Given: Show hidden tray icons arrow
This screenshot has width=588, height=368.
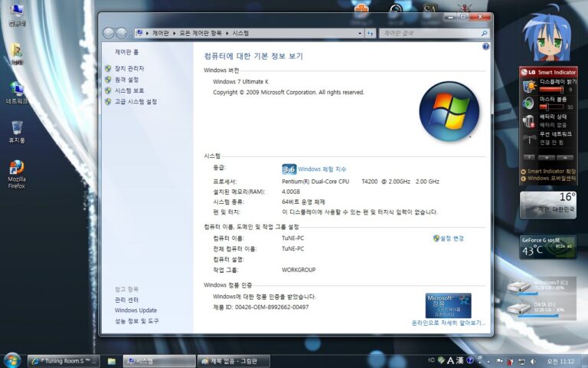Looking at the screenshot, I should [488, 362].
